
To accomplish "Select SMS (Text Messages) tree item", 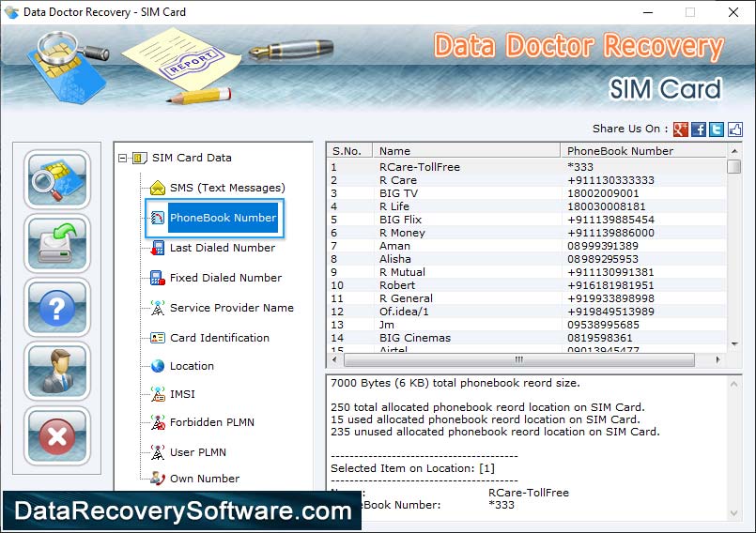I will coord(227,188).
